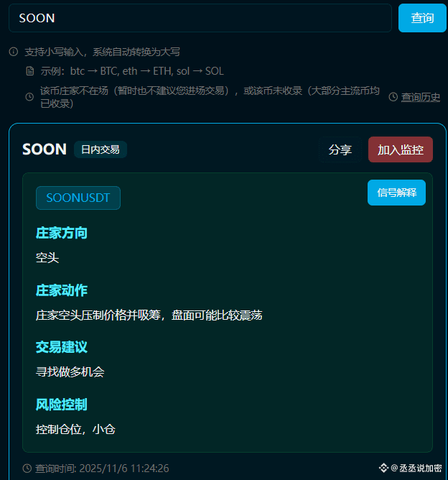
Task: Click the SOON result card title
Action: [45, 149]
